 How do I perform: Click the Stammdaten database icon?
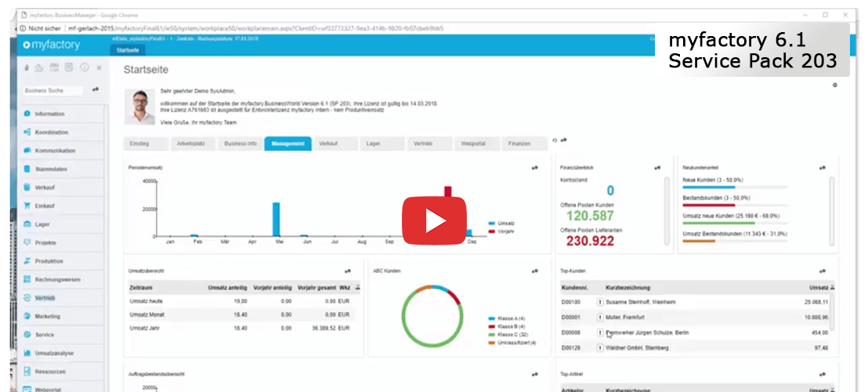pos(27,169)
